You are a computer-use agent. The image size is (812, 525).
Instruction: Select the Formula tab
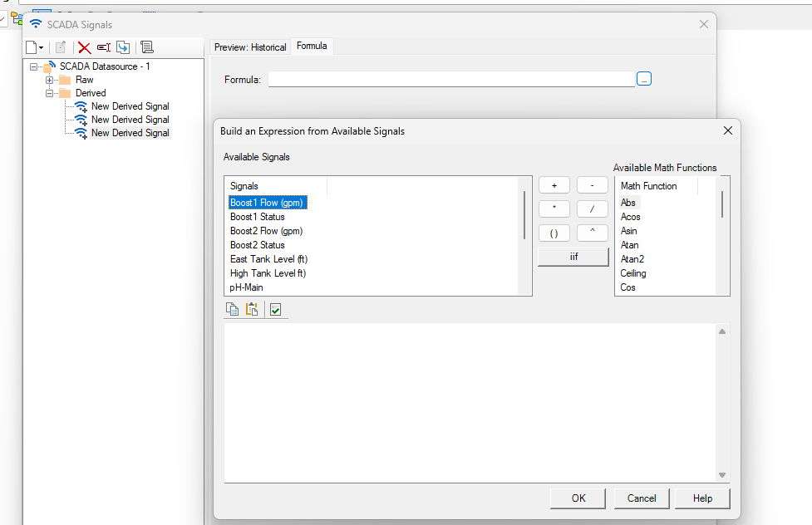tap(312, 47)
